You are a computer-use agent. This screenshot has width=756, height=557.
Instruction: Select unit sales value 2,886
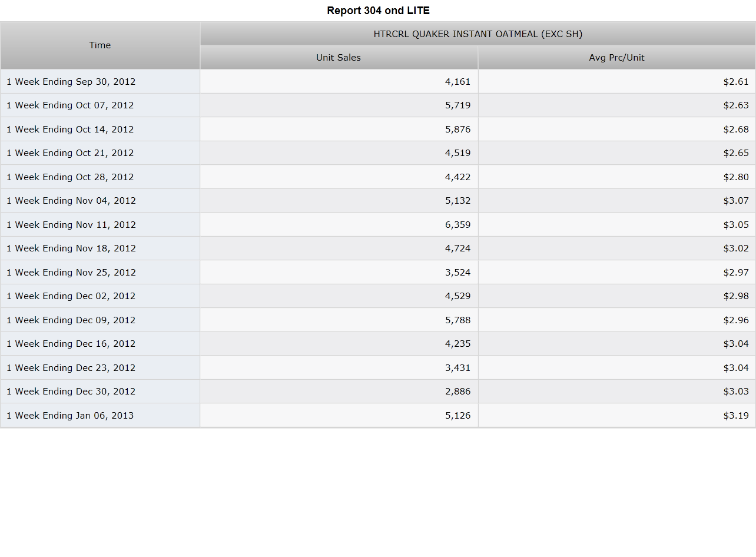tap(457, 392)
